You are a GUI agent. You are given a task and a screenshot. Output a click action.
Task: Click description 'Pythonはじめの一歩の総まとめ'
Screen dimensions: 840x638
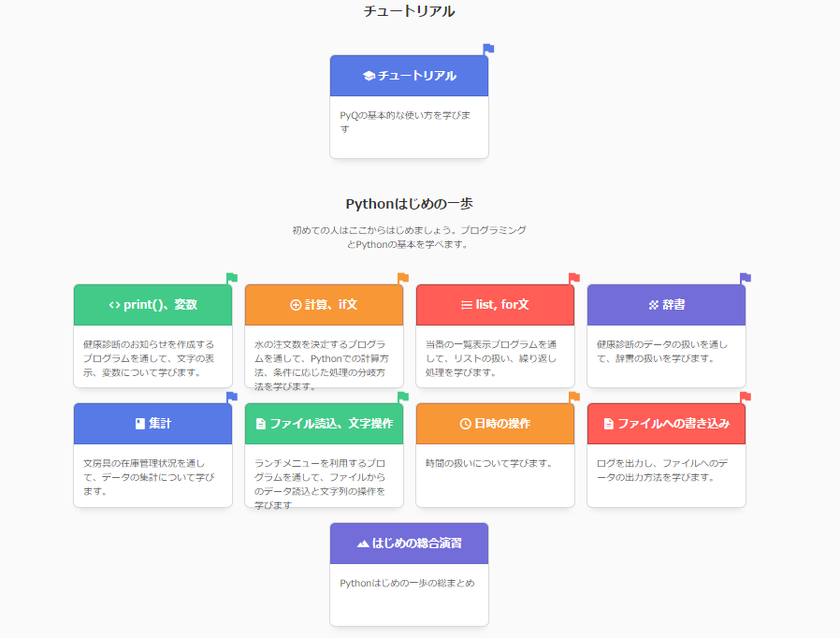pos(407,584)
